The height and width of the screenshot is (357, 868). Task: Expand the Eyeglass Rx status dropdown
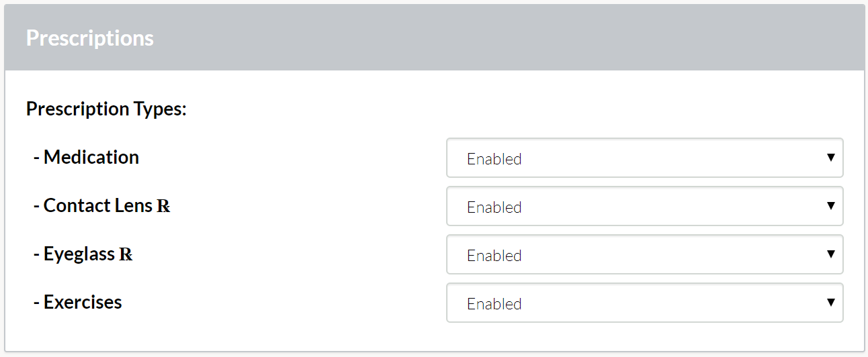[x=645, y=254]
